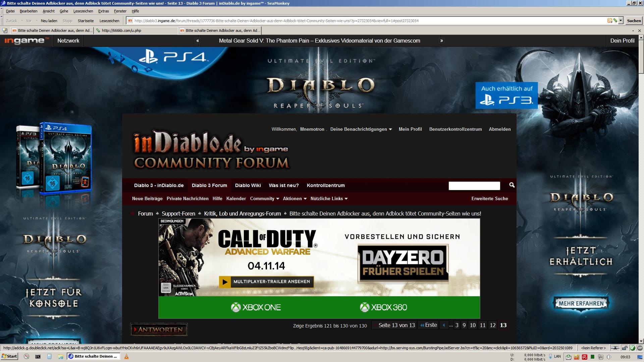Select the Diablo 3 Forum nav tab
Image resolution: width=644 pixels, height=362 pixels.
coord(209,185)
